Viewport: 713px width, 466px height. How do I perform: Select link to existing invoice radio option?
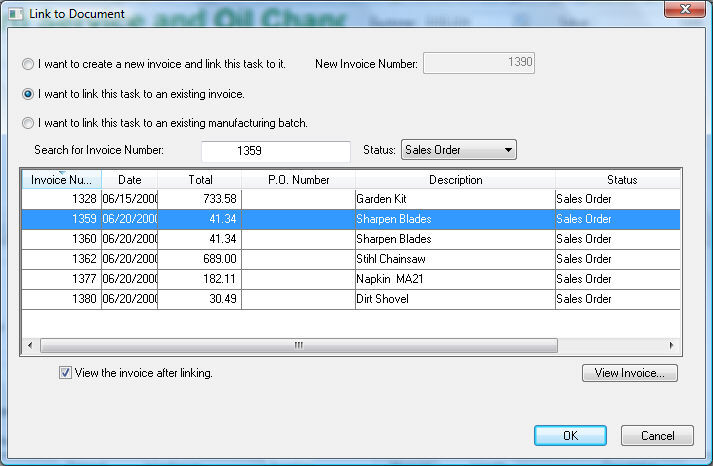click(28, 94)
